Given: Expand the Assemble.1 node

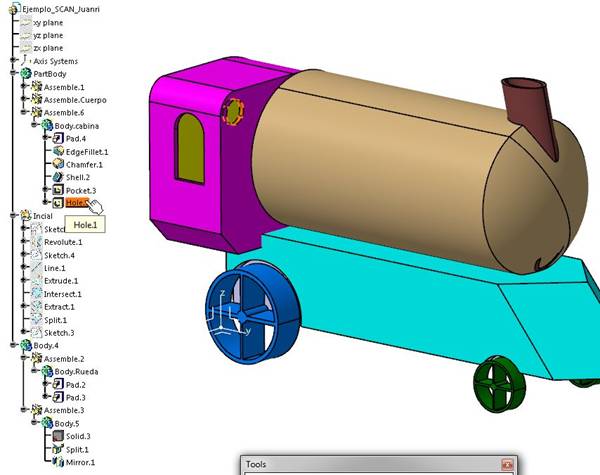Looking at the screenshot, I should 23,87.
